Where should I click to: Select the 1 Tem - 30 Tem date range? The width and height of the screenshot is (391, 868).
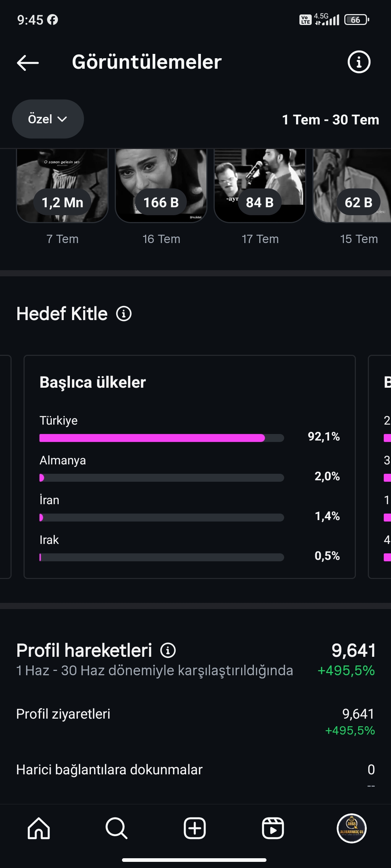331,120
